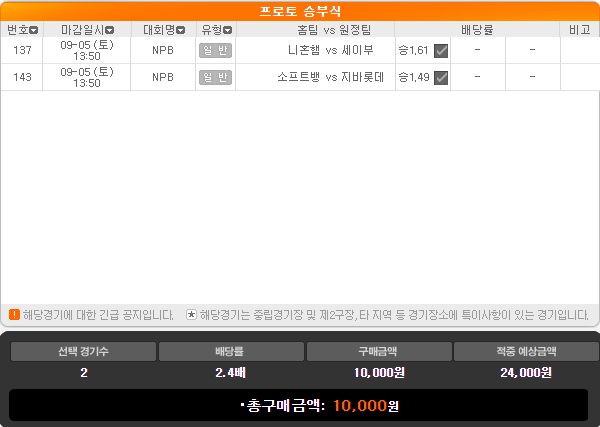Select the 니혼햄 vs 세이부 match text
This screenshot has width=600, height=427.
331,50
